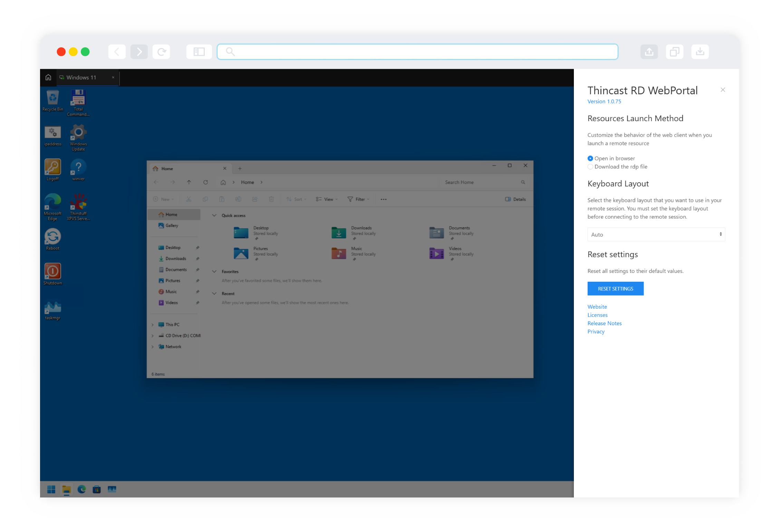Screen dimensions: 780x532
Task: Select Download the rdp file option
Action: 590,167
